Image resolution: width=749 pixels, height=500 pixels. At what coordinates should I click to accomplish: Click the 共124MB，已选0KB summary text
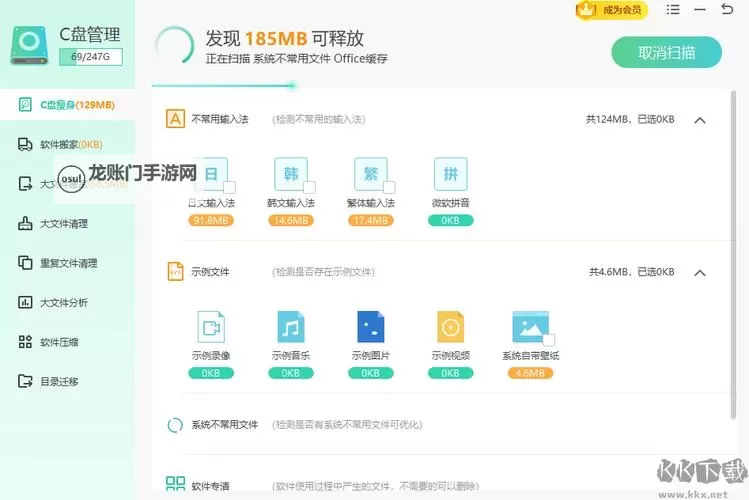[x=630, y=119]
